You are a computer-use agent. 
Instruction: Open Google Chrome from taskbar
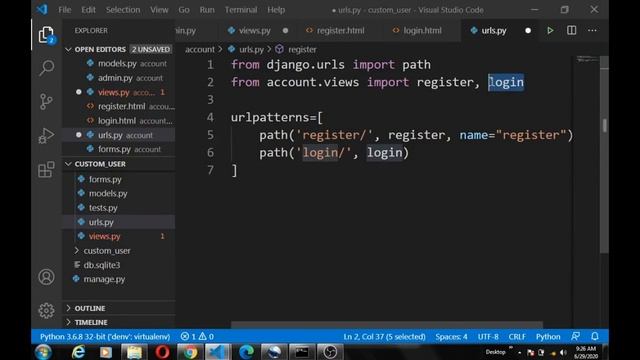190,352
